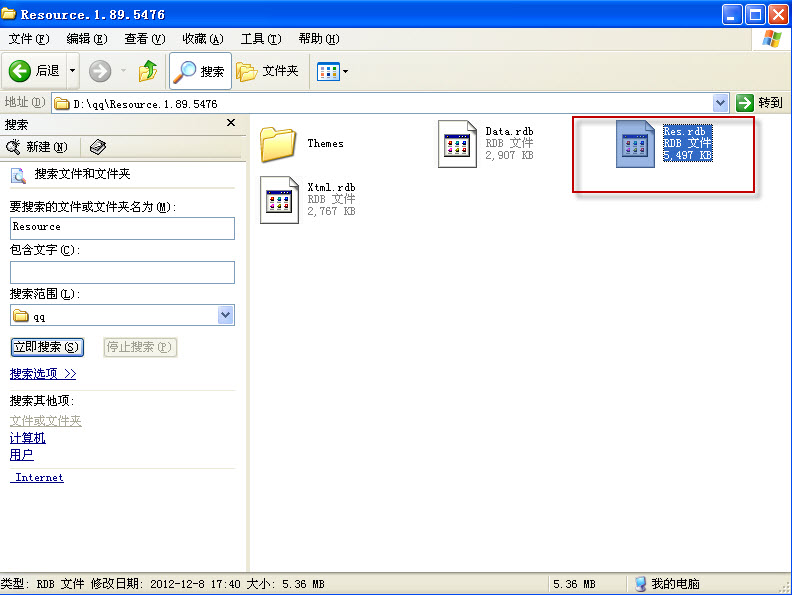Image resolution: width=792 pixels, height=595 pixels.
Task: Open the 编辑(E) menu
Action: point(87,39)
